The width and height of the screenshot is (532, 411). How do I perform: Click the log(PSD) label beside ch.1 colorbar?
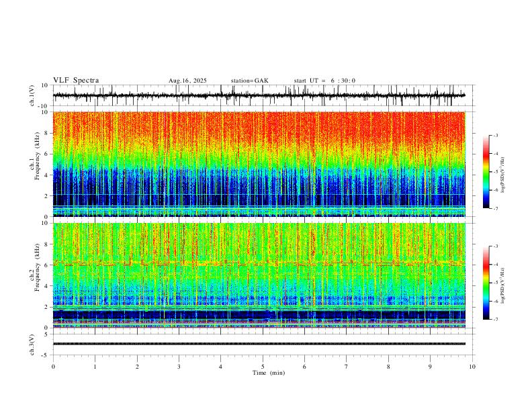(x=503, y=175)
